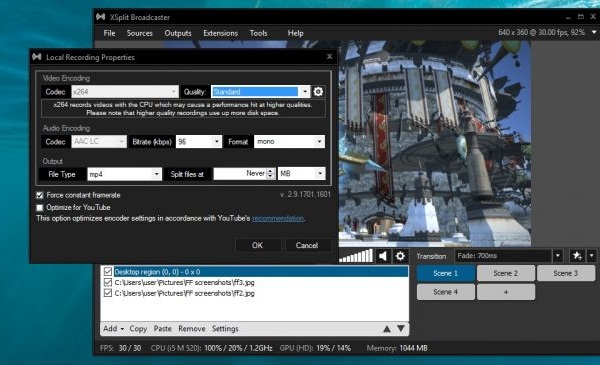Open the File menu
The width and height of the screenshot is (600, 365).
(109, 33)
